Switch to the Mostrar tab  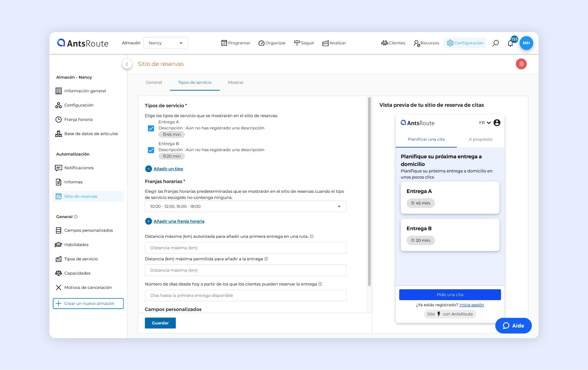click(235, 82)
